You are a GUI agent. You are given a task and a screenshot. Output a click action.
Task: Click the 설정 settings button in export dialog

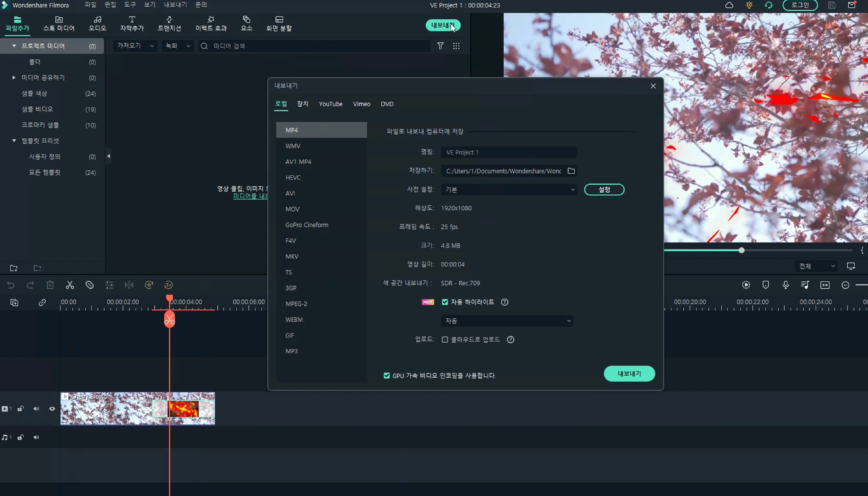pyautogui.click(x=604, y=189)
